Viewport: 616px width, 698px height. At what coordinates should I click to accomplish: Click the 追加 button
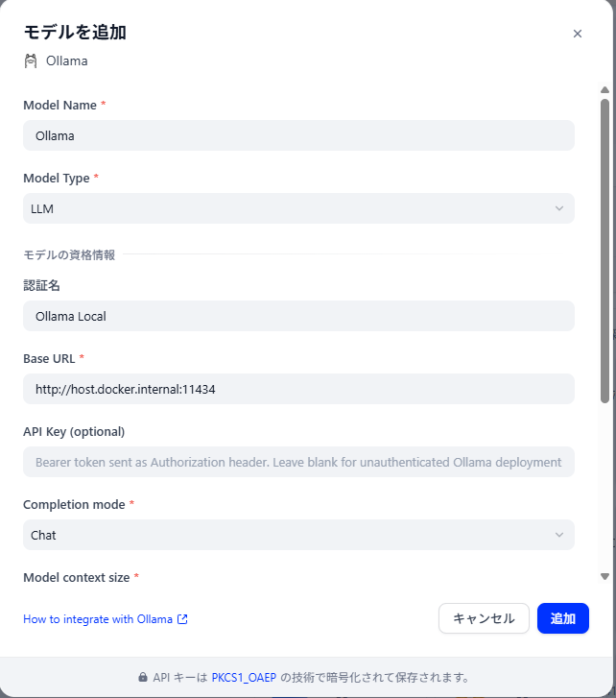click(562, 618)
